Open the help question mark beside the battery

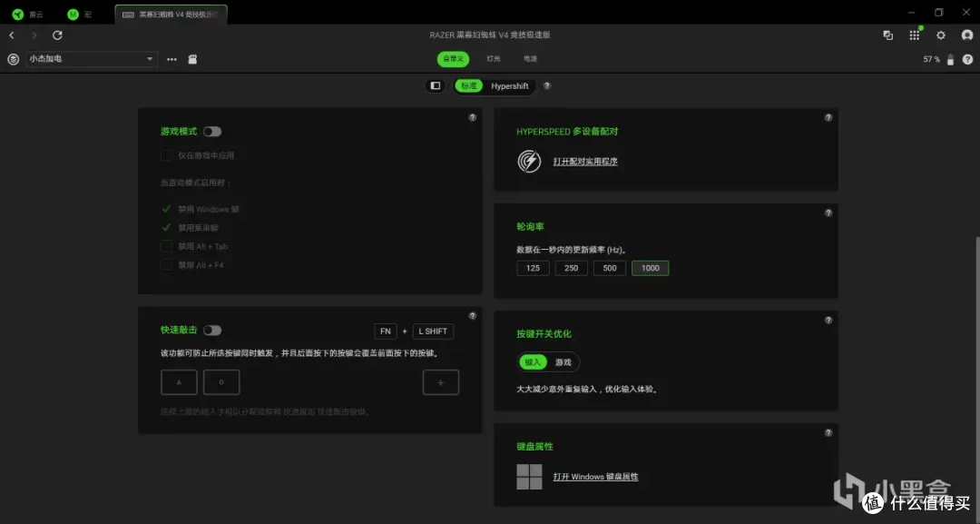967,59
